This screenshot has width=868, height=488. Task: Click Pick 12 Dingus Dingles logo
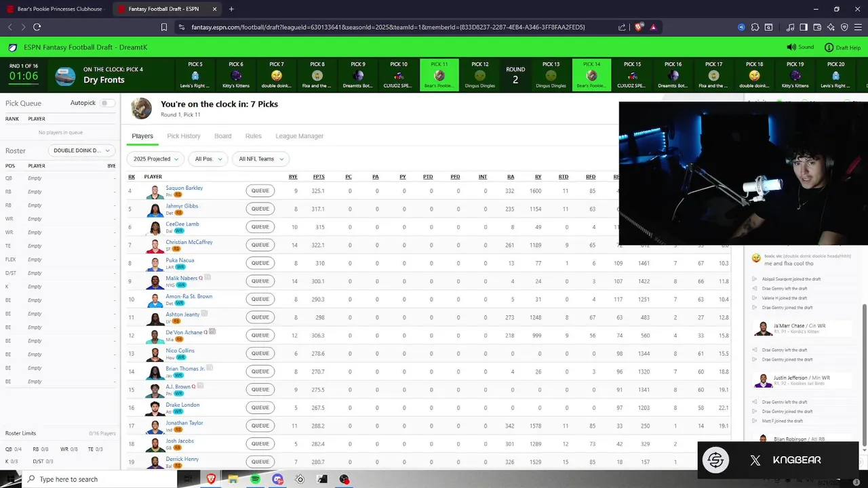click(480, 75)
